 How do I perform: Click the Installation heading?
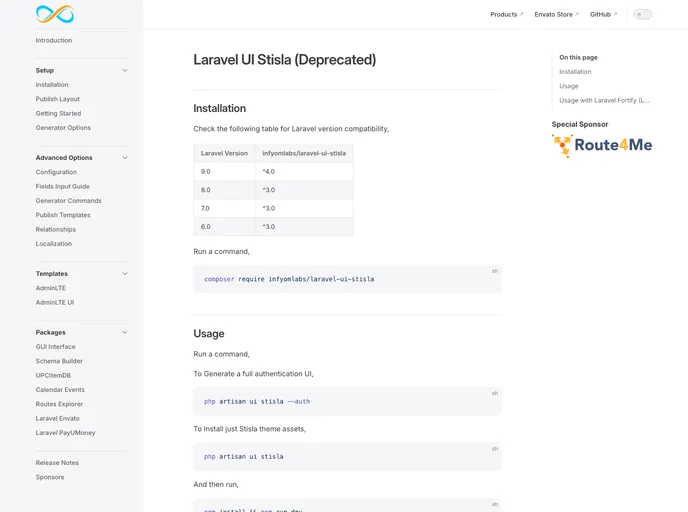coord(219,108)
